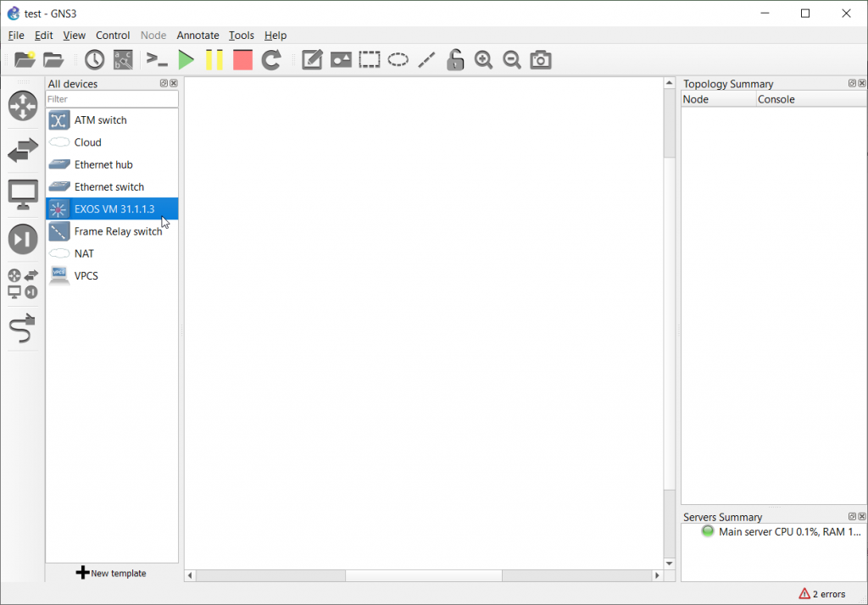Open the Manage snapshots clock icon
The image size is (868, 605).
click(x=95, y=60)
